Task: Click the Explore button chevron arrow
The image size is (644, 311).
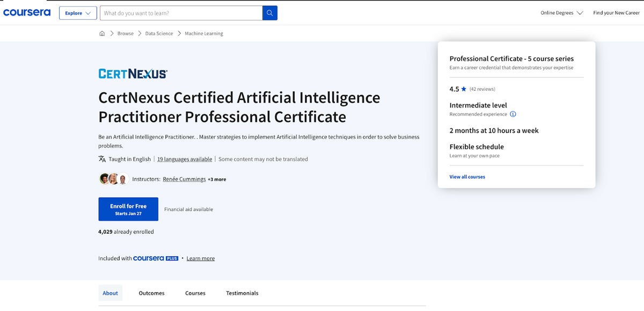Action: click(89, 13)
